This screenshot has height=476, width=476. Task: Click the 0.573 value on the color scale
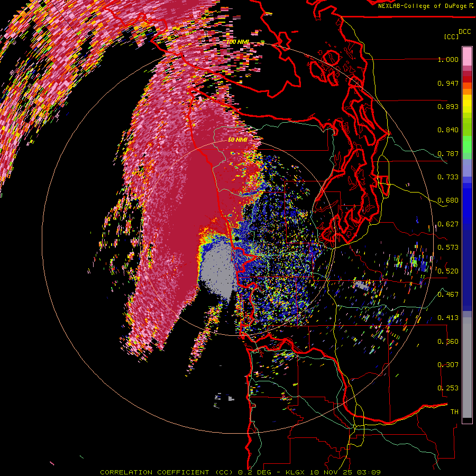pyautogui.click(x=448, y=248)
